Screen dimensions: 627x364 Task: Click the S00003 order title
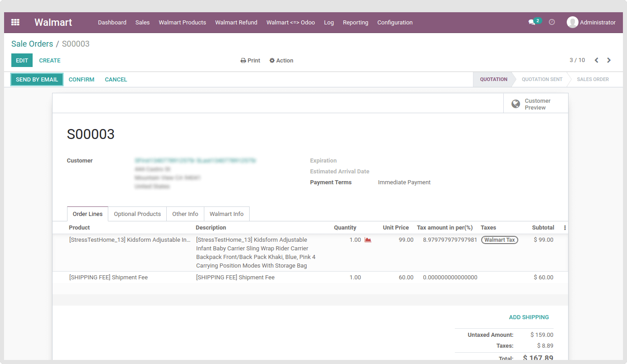pos(91,134)
